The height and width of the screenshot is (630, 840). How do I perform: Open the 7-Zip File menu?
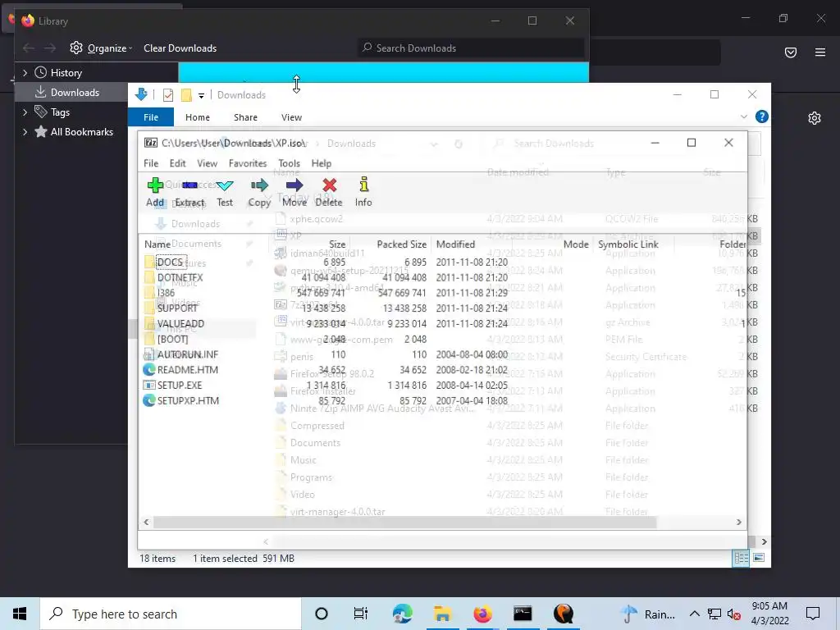151,163
